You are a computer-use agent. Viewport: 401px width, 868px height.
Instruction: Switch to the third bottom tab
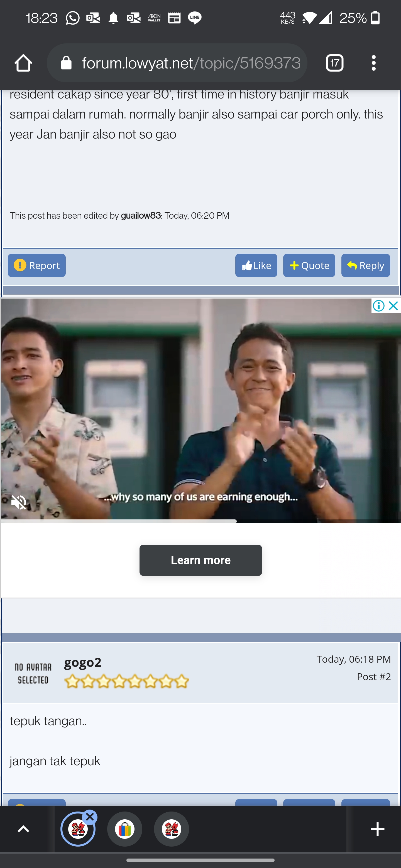point(171,829)
